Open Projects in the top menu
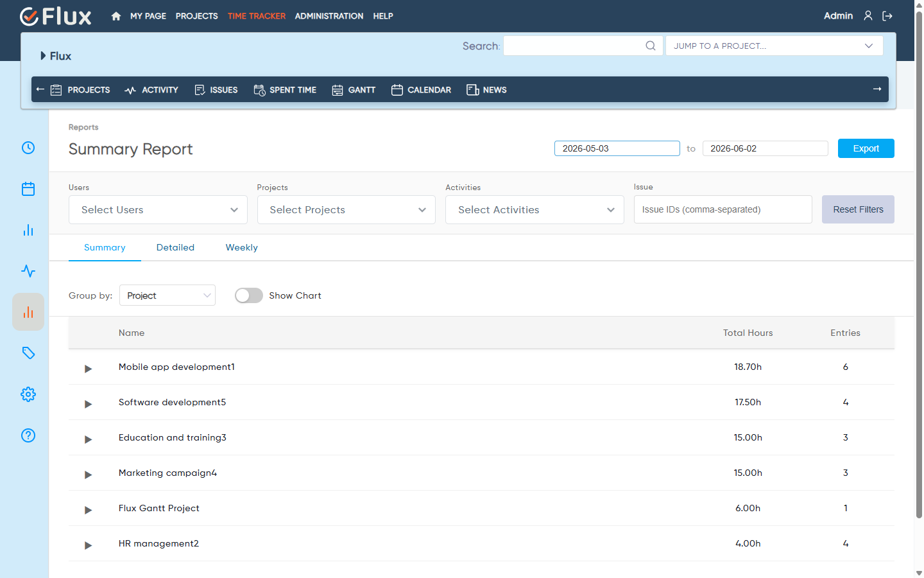Image resolution: width=924 pixels, height=578 pixels. 197,16
